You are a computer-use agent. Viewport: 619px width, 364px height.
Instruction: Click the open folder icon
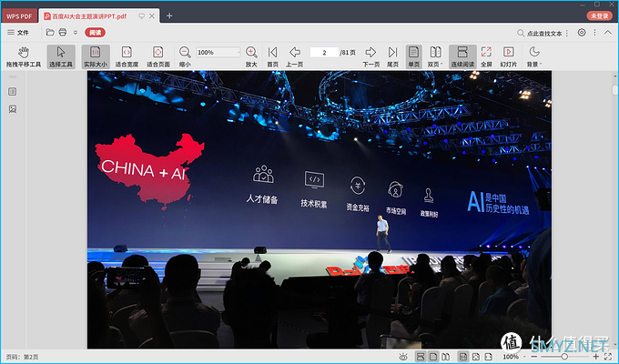coord(50,33)
